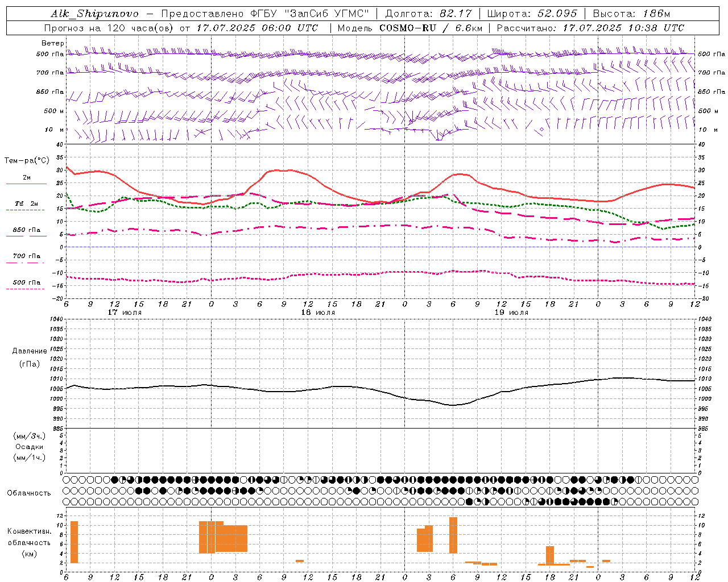
Task: Click the "18 июля" date label
Action: (x=318, y=313)
